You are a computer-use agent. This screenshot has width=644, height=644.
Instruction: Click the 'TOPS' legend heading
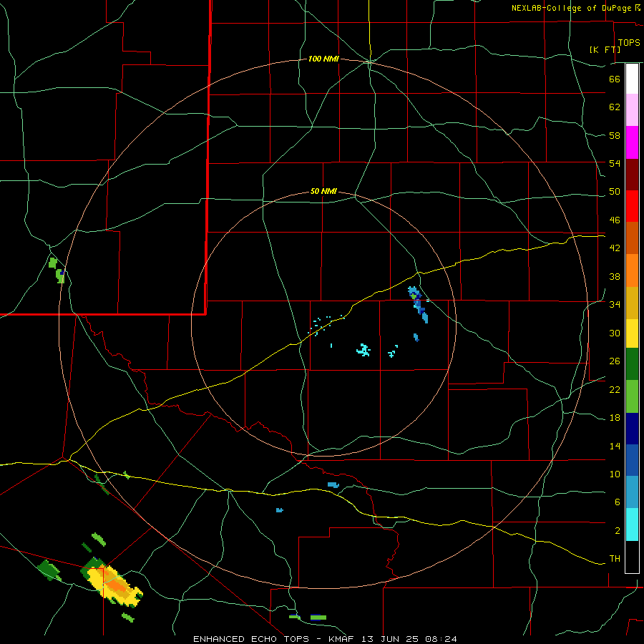click(629, 43)
